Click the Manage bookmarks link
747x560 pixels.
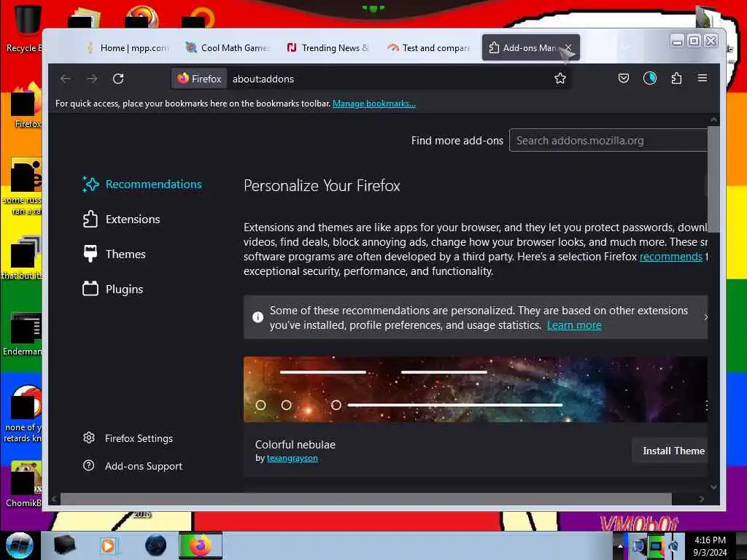point(374,104)
